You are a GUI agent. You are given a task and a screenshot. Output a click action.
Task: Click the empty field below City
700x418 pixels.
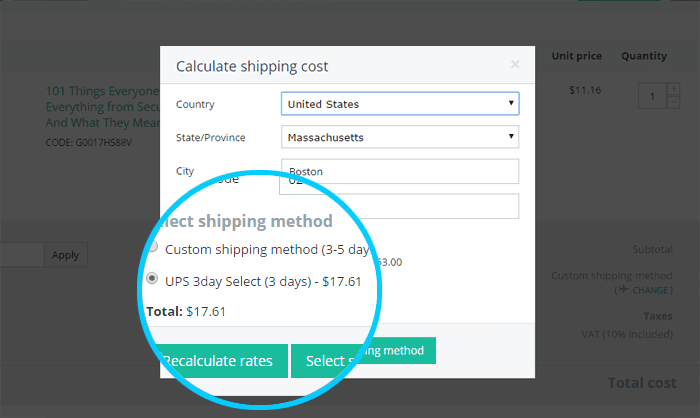click(400, 205)
